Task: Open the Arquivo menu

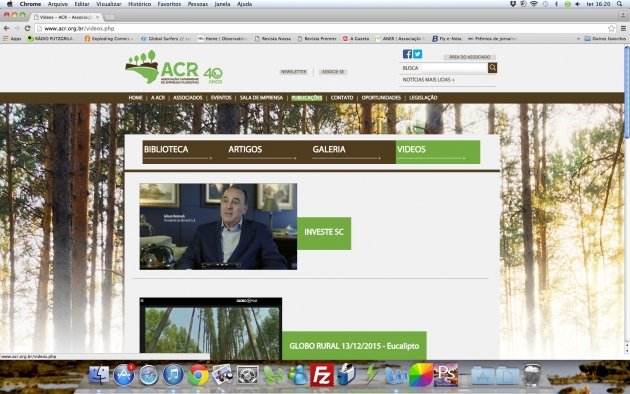Action: (58, 4)
